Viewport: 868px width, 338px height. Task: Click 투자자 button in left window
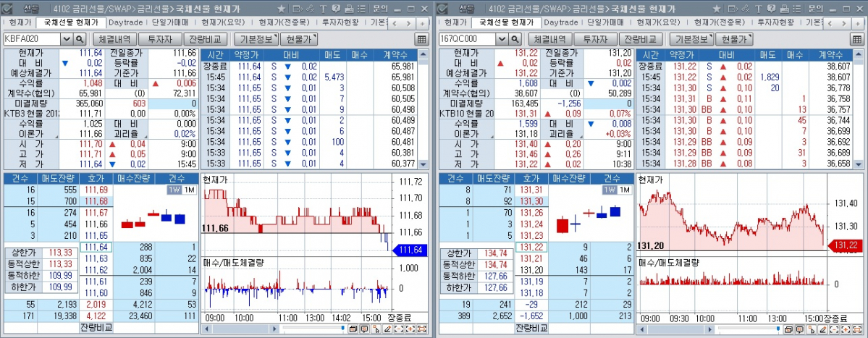[x=159, y=39]
